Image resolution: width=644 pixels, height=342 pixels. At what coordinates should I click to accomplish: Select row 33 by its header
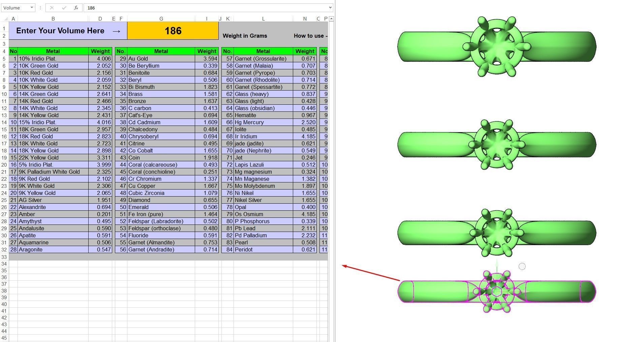click(x=4, y=257)
